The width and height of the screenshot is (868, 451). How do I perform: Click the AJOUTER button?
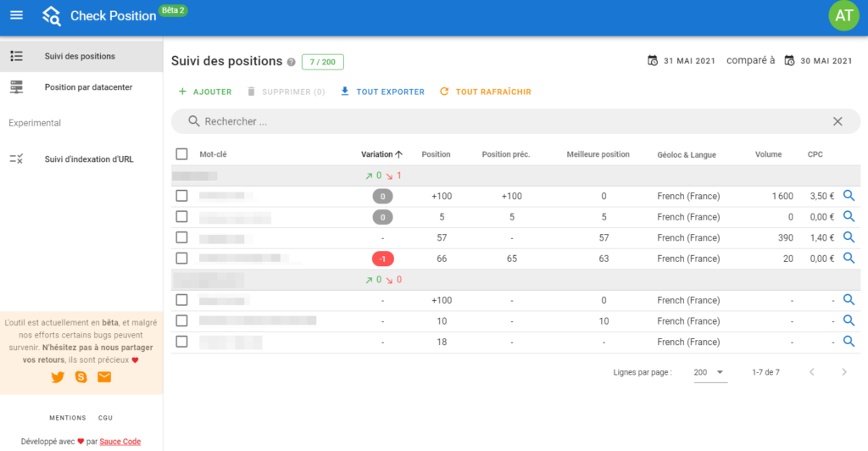205,92
